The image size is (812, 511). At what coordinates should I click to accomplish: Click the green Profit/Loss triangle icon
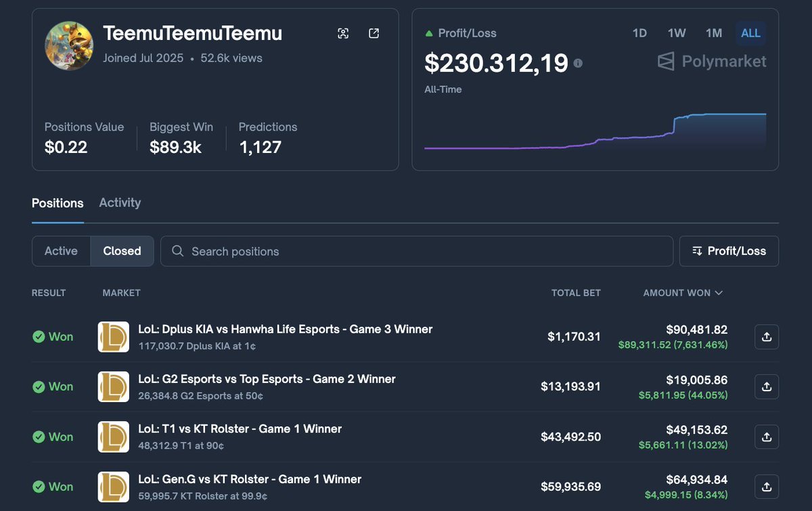(x=429, y=33)
